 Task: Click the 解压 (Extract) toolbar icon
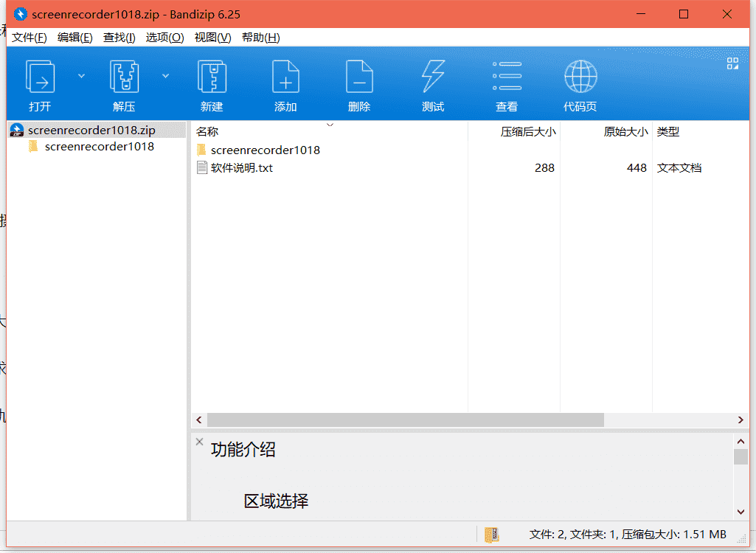124,76
